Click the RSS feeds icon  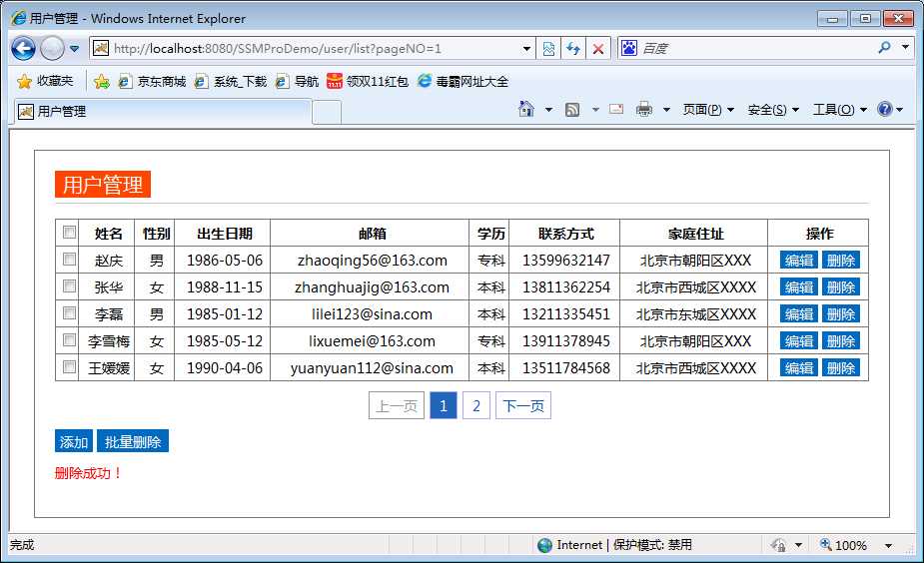[x=572, y=110]
